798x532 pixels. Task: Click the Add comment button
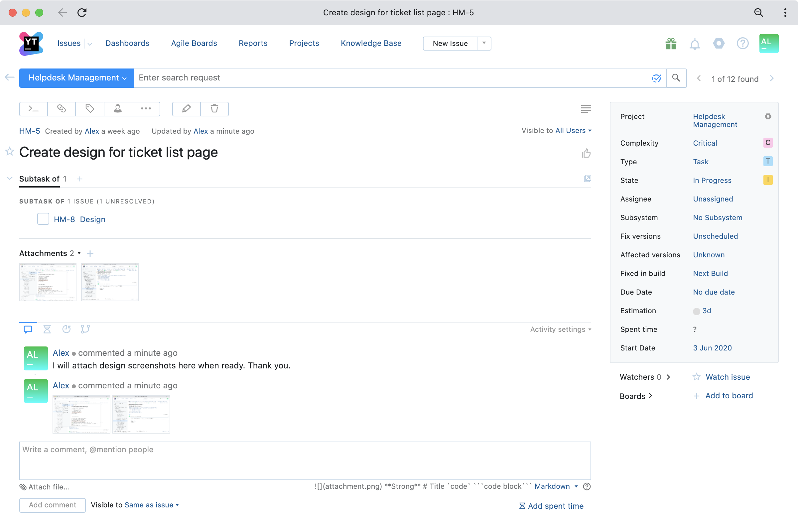[x=53, y=505]
